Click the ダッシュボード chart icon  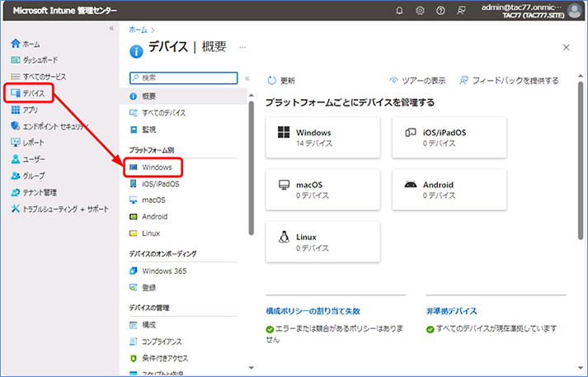[x=16, y=59]
